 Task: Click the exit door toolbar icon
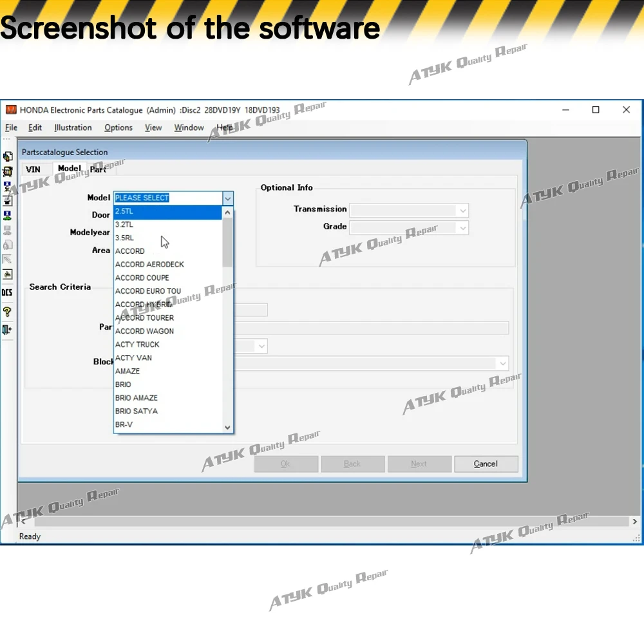tap(7, 330)
